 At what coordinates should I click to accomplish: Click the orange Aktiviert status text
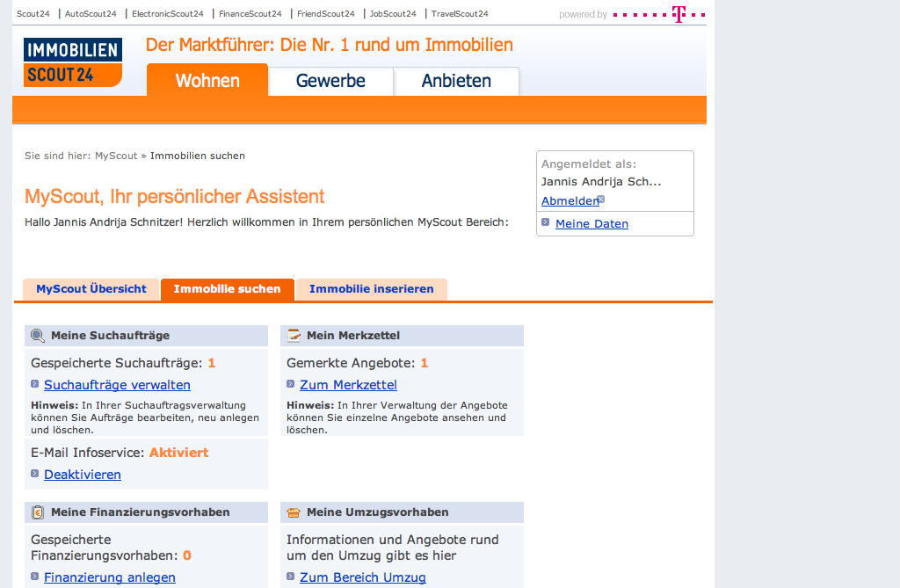point(179,453)
